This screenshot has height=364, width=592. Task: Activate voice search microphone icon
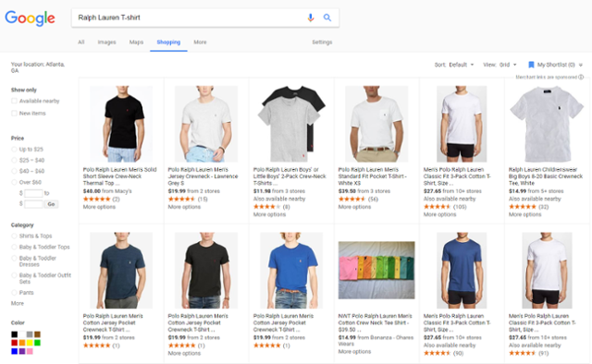311,18
